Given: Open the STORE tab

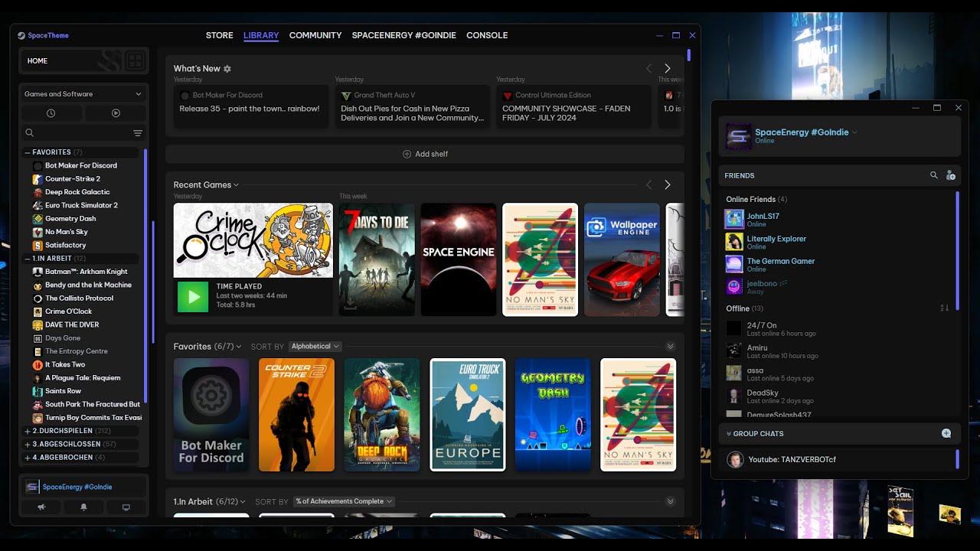Looking at the screenshot, I should point(219,35).
